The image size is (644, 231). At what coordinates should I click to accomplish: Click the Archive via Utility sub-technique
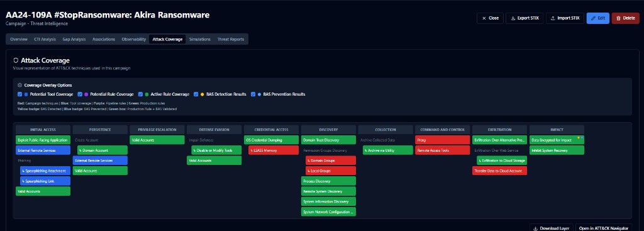tap(387, 150)
